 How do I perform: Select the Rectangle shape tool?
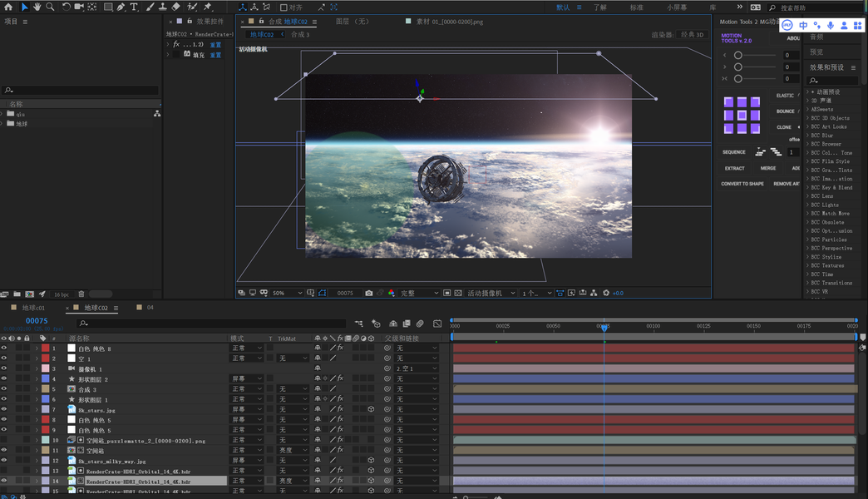108,7
